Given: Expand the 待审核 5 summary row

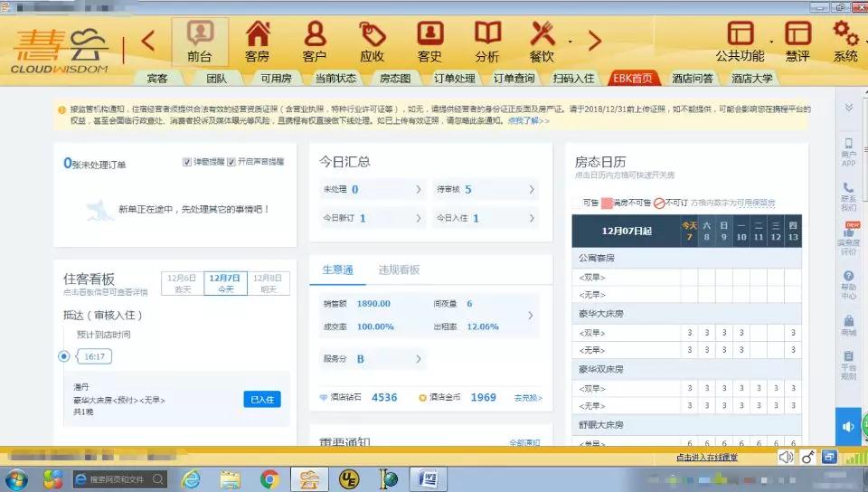Looking at the screenshot, I should pyautogui.click(x=486, y=189).
